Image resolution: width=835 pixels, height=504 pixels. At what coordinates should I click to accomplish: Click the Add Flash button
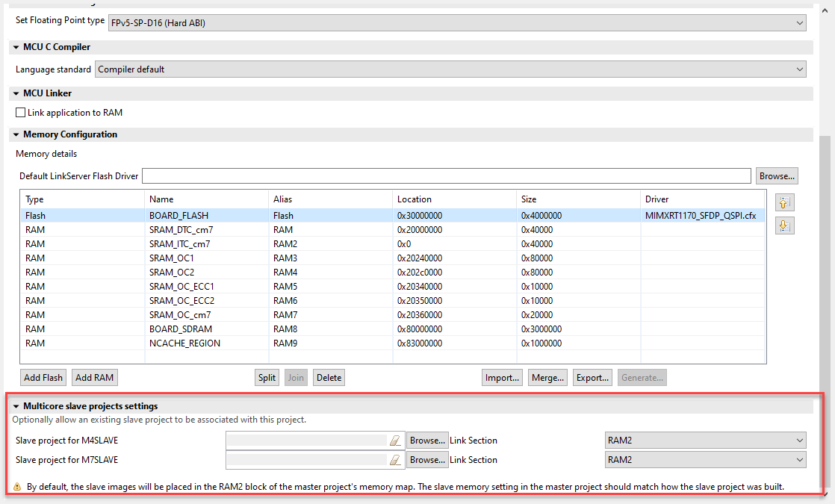tap(43, 377)
